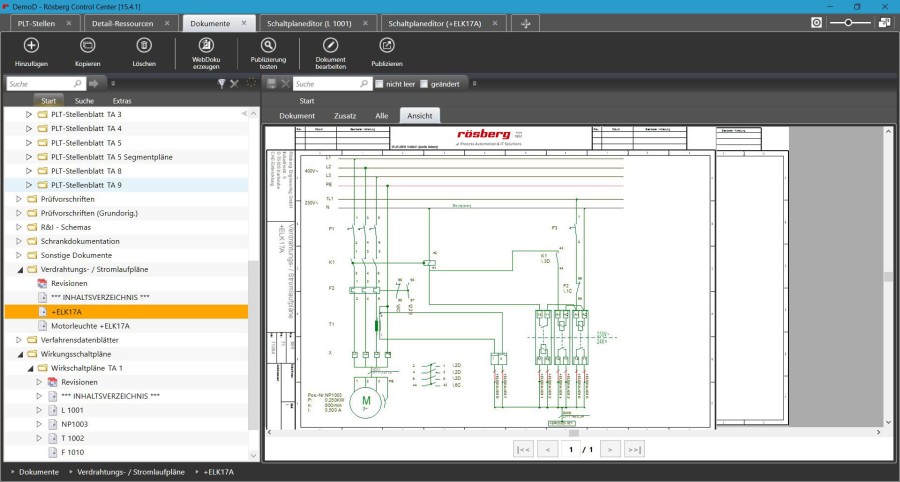Collapse Verdrahtungs- / Stromlaufpläne node
Screen dimensions: 900x482
click(x=19, y=270)
